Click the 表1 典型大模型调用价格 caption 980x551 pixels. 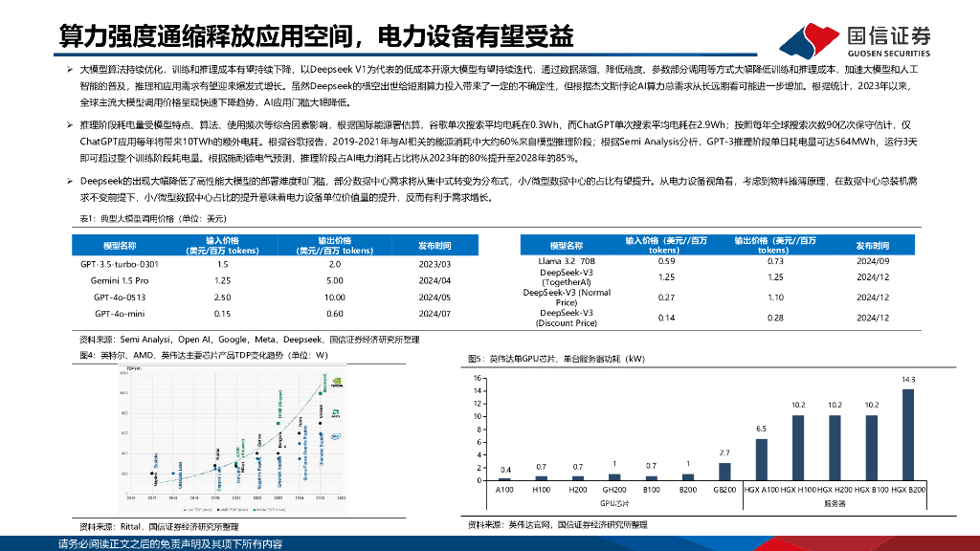(152, 219)
